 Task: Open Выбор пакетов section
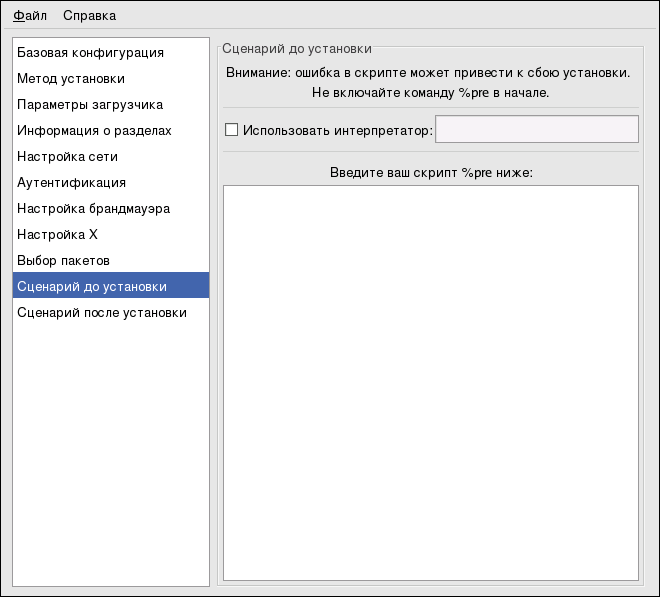[x=63, y=260]
